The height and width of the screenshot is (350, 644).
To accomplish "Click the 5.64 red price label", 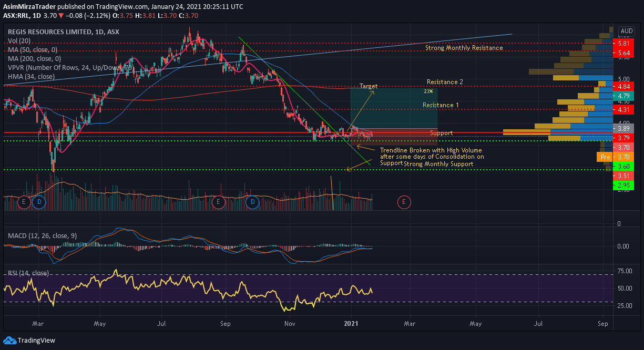I will [x=623, y=53].
